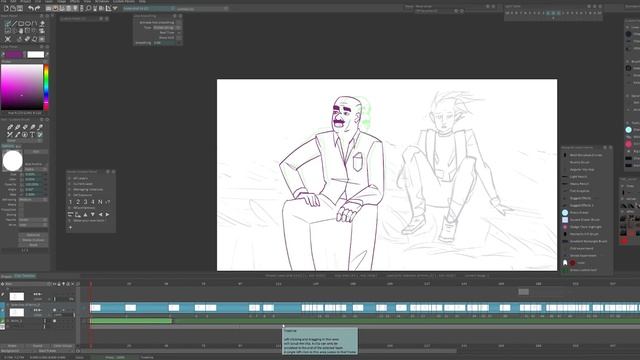Viewport: 640px width, 360px height.
Task: Select the straight line shape tool
Action: coord(14,24)
